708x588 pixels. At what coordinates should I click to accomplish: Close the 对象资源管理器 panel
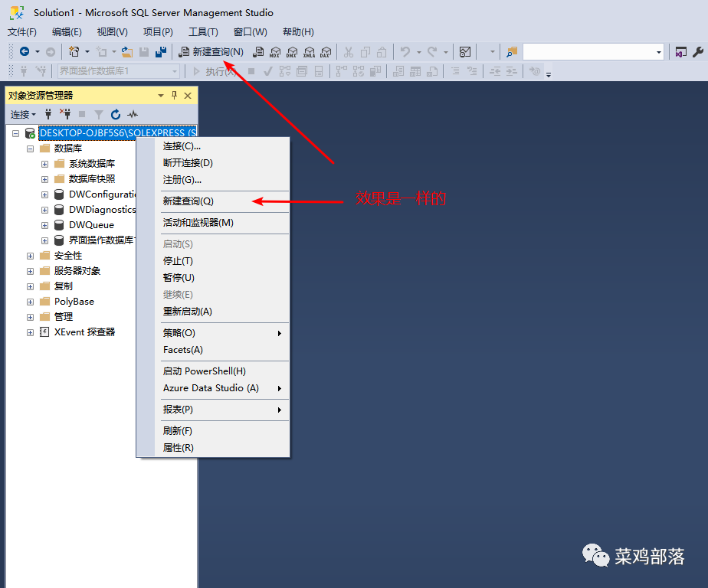(188, 96)
